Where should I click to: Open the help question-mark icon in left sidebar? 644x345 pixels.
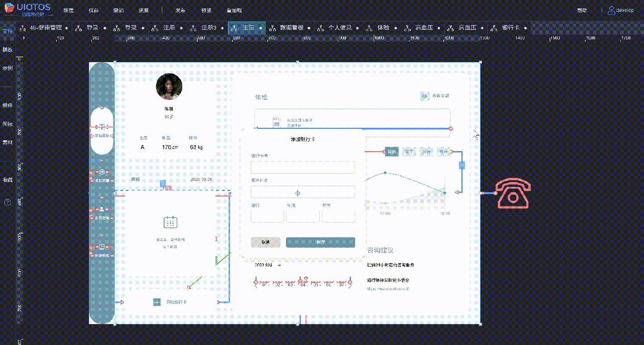point(7,202)
